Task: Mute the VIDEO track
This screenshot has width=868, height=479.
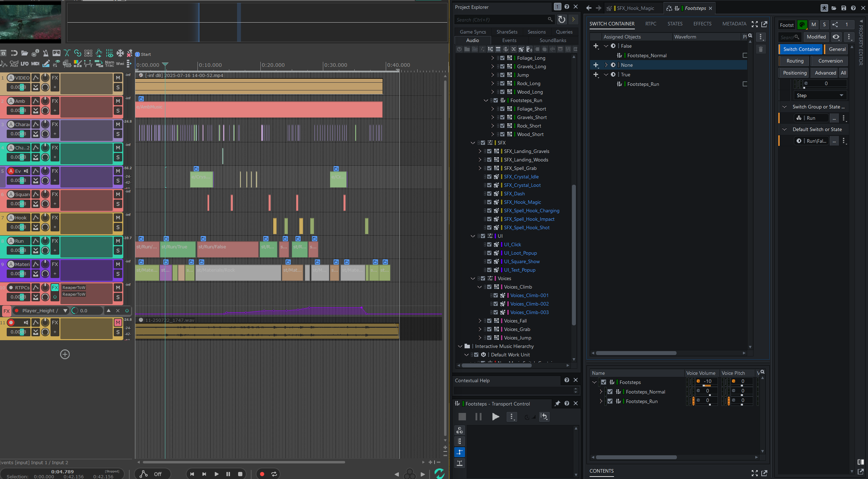Action: pos(118,78)
